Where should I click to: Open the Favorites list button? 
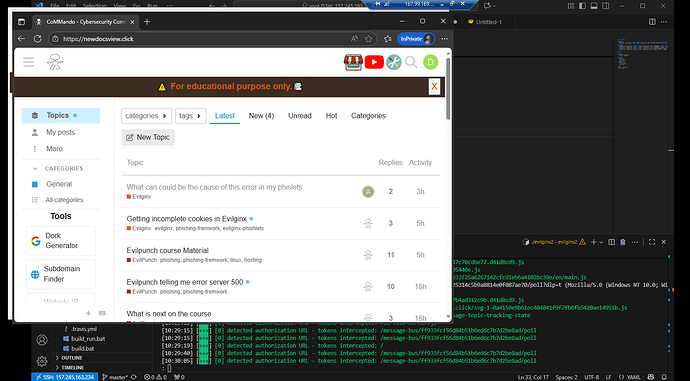(x=387, y=39)
